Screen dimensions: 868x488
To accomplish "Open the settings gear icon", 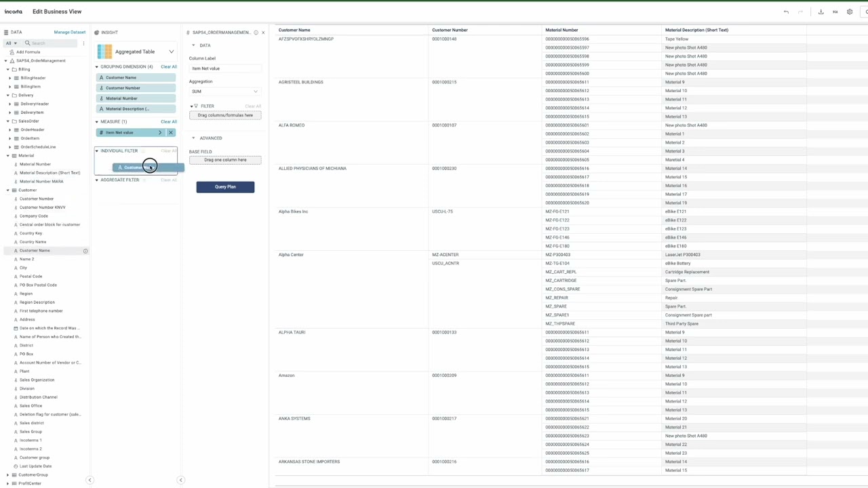I will pyautogui.click(x=850, y=12).
